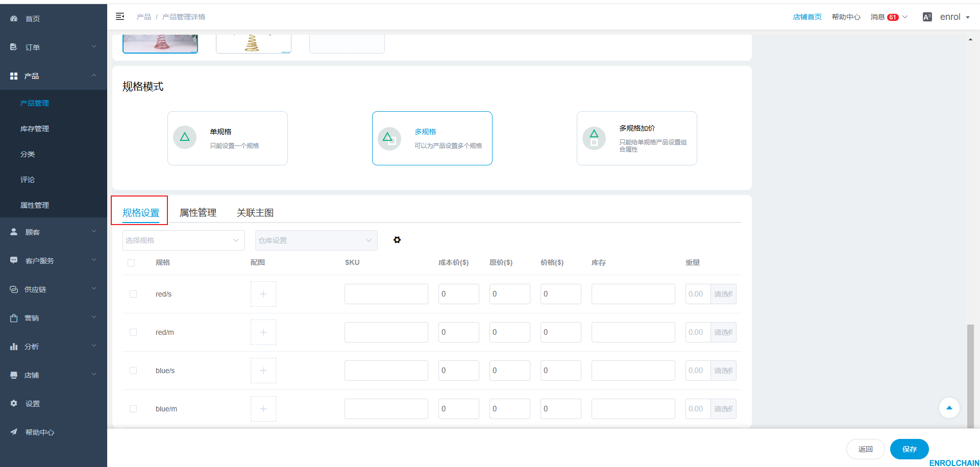
Task: Check the red/s row checkbox
Action: point(133,294)
